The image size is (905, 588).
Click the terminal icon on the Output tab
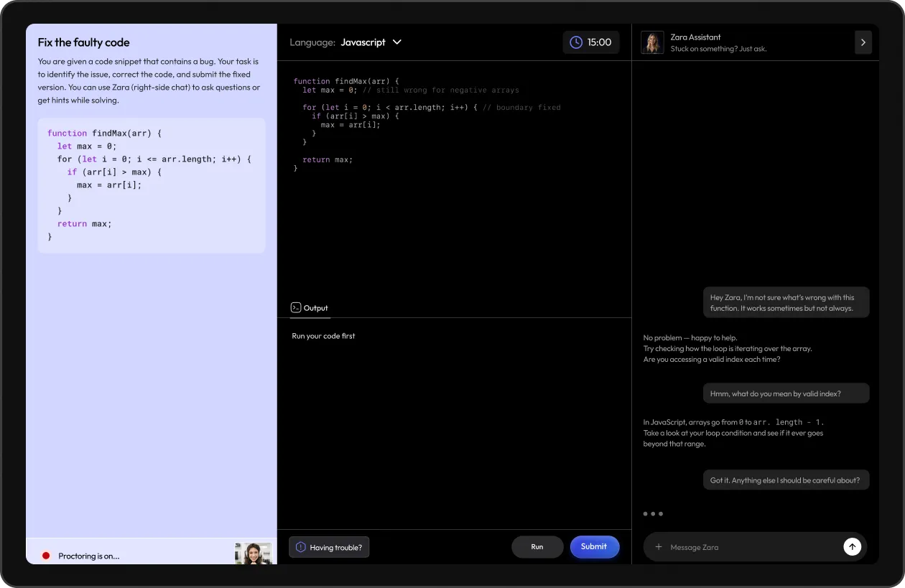(x=296, y=307)
